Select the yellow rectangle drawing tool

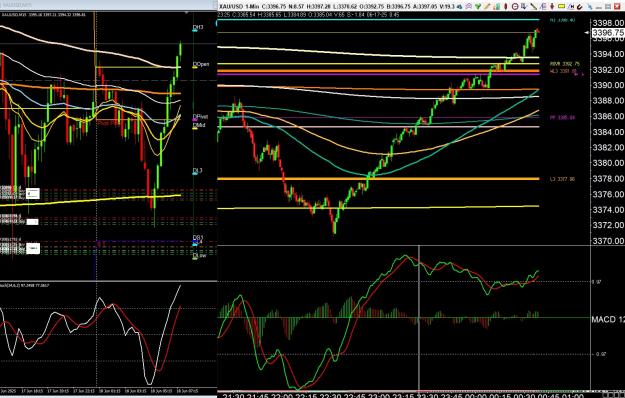coord(561,6)
